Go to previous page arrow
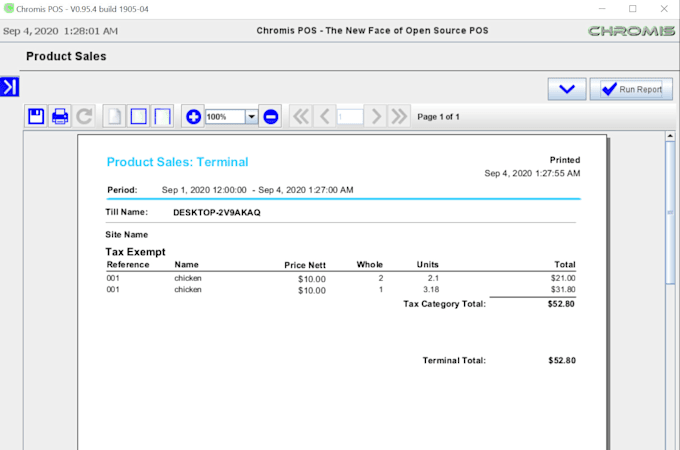Screen dimensions: 680x450 click(325, 116)
